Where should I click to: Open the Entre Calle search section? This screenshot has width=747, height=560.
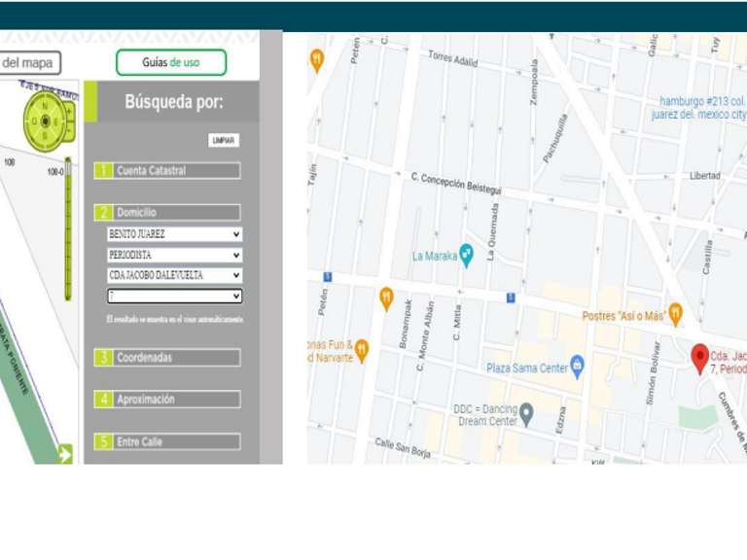(167, 442)
